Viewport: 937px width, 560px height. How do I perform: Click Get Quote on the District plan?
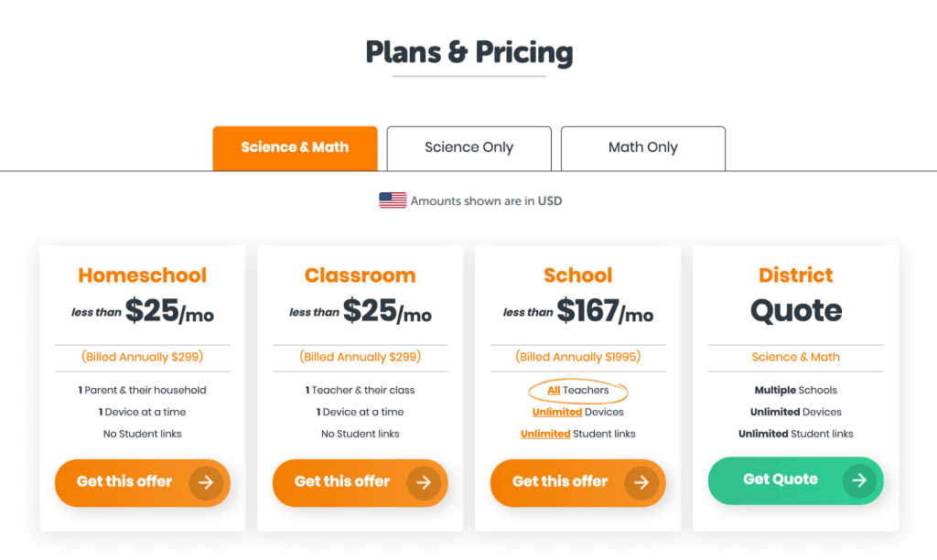795,479
